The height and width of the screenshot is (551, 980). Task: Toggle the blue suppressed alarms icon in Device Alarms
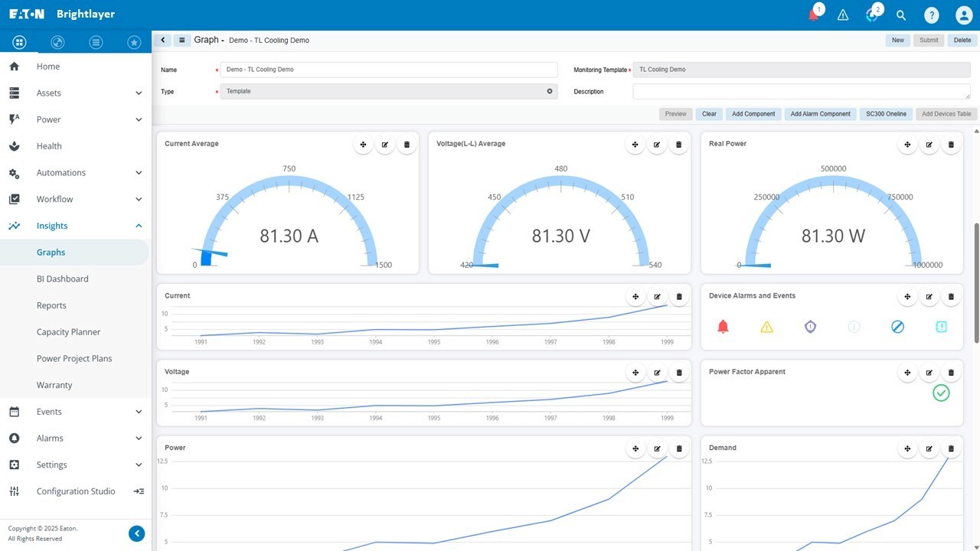click(897, 326)
